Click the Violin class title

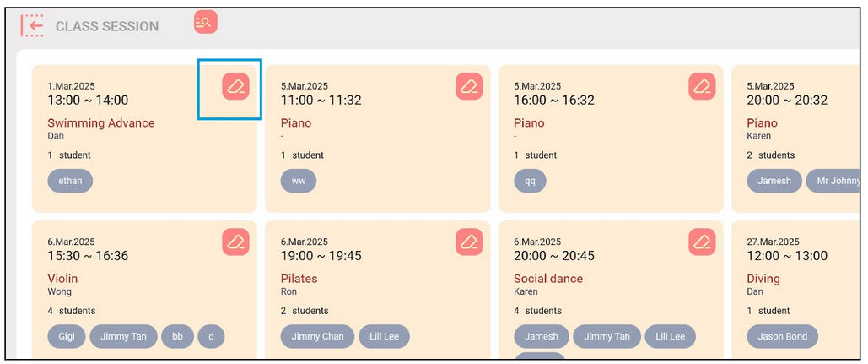pos(62,279)
